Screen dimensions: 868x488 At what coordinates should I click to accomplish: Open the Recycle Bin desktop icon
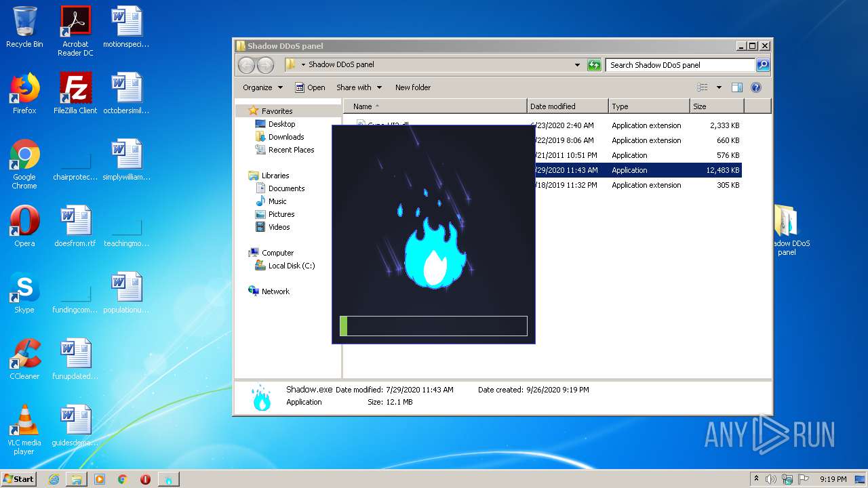(x=24, y=27)
